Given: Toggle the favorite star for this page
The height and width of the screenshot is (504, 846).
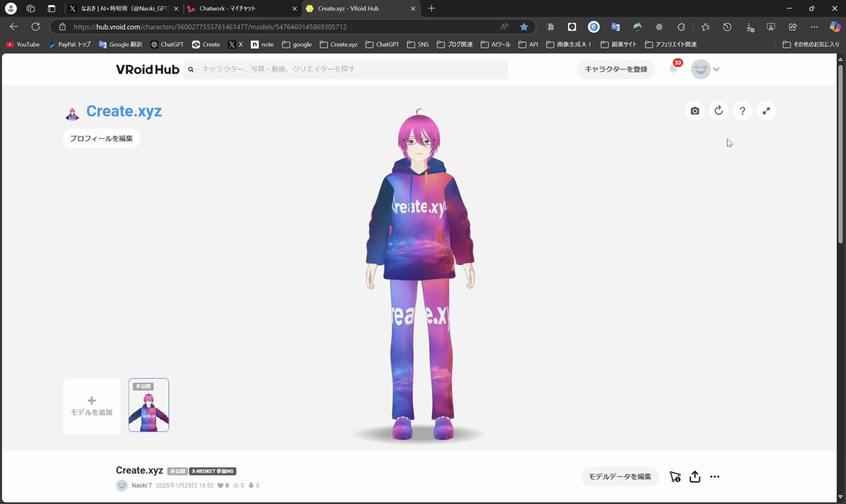Looking at the screenshot, I should pos(524,27).
